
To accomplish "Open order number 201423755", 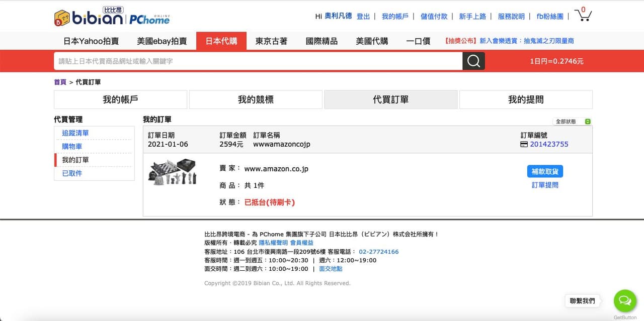I will 549,144.
